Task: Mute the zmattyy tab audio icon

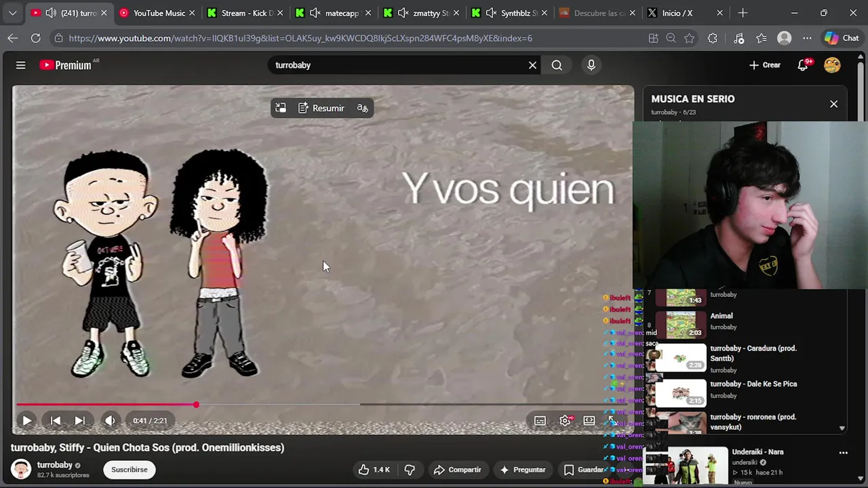Action: click(403, 13)
